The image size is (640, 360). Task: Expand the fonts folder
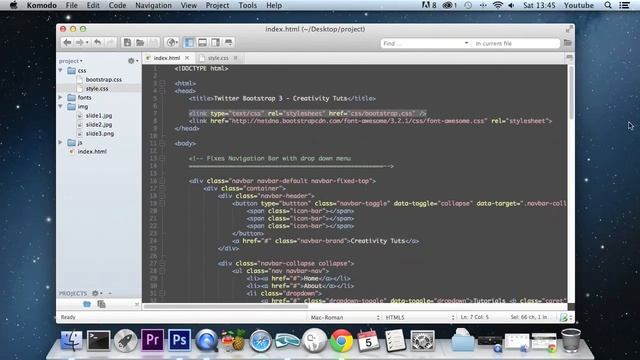pos(61,98)
